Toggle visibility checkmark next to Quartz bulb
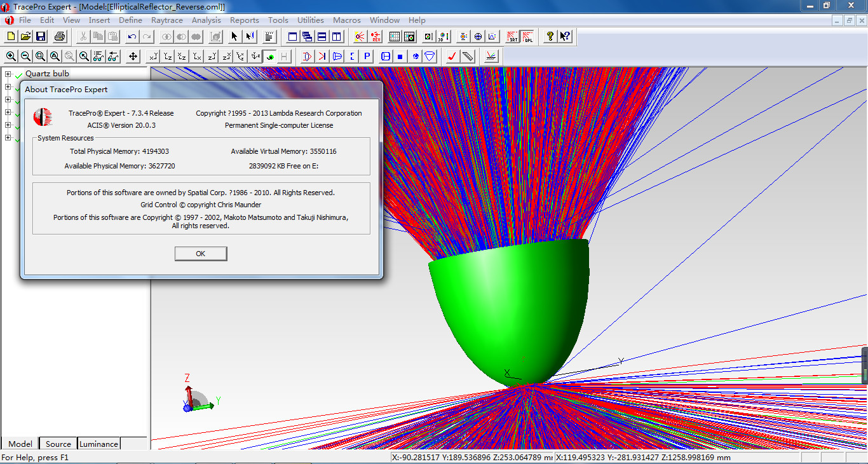Image resolution: width=868 pixels, height=464 pixels. pyautogui.click(x=18, y=74)
